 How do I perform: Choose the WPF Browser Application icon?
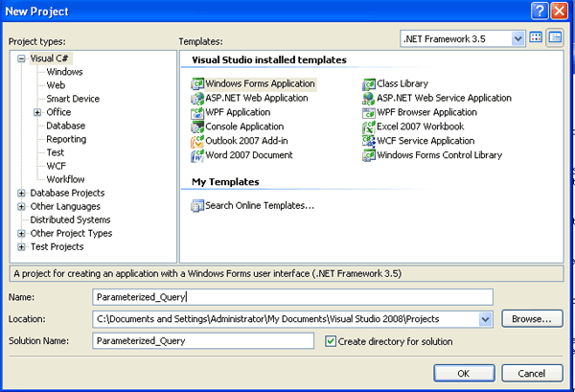point(369,112)
